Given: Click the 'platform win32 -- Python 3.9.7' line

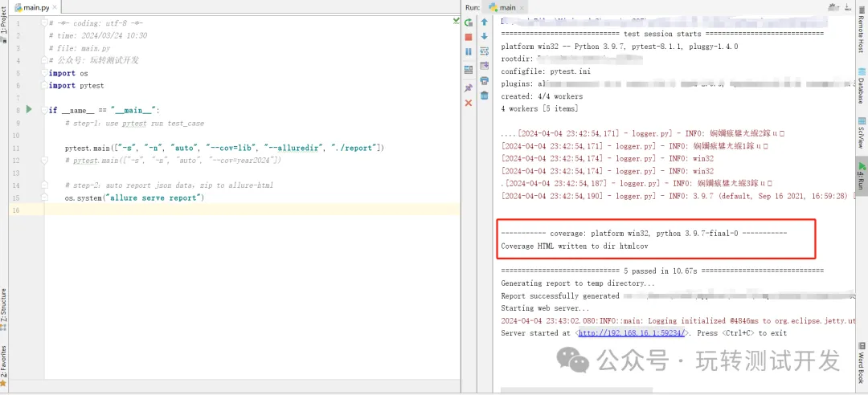Looking at the screenshot, I should 619,47.
